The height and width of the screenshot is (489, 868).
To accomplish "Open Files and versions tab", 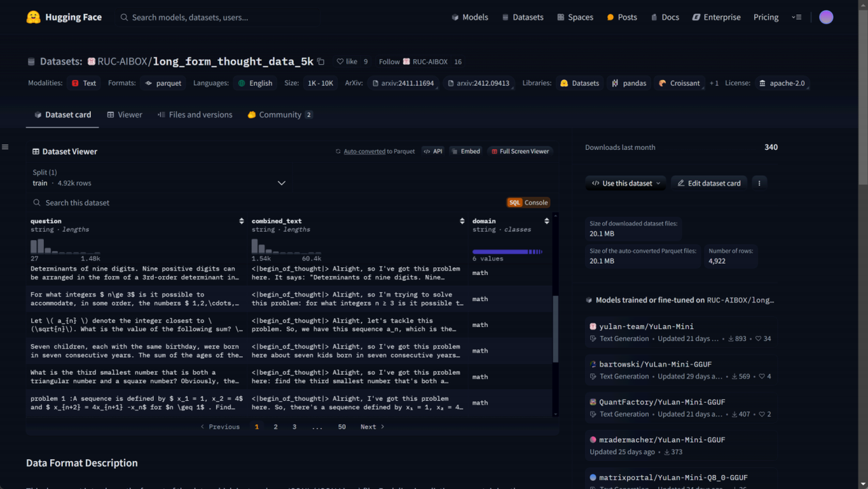I will coord(195,115).
